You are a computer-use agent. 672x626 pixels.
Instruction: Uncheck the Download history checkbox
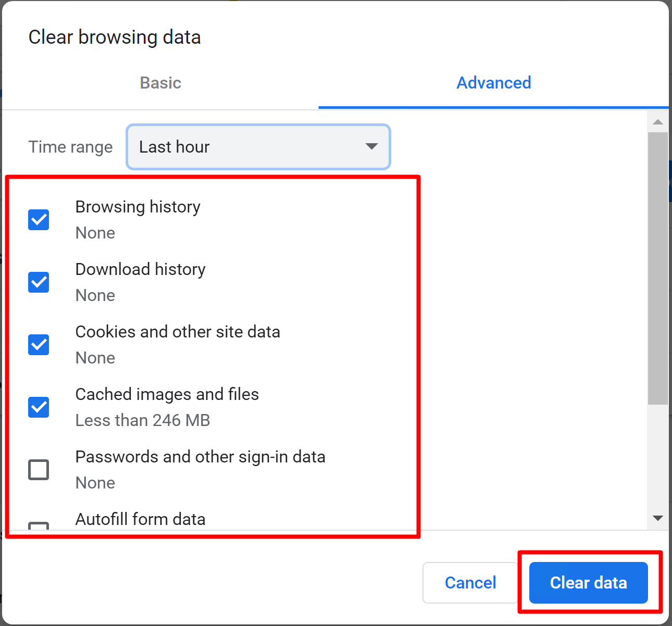pyautogui.click(x=39, y=282)
